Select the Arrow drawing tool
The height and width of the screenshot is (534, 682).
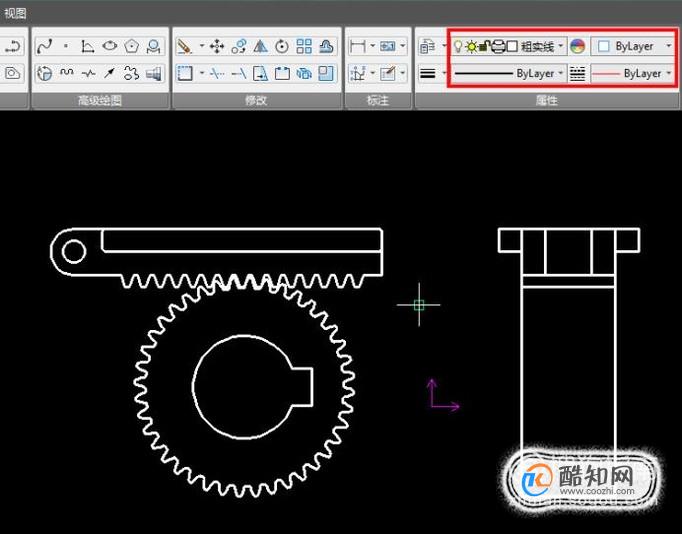pos(110,73)
